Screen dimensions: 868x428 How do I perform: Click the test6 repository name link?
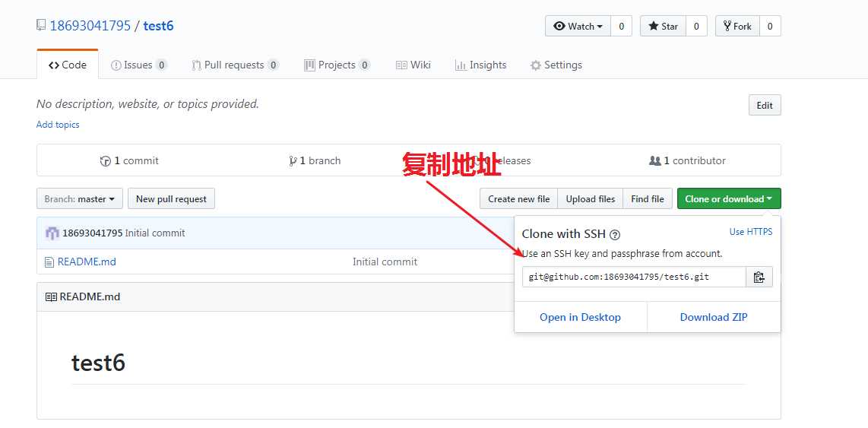tap(158, 26)
